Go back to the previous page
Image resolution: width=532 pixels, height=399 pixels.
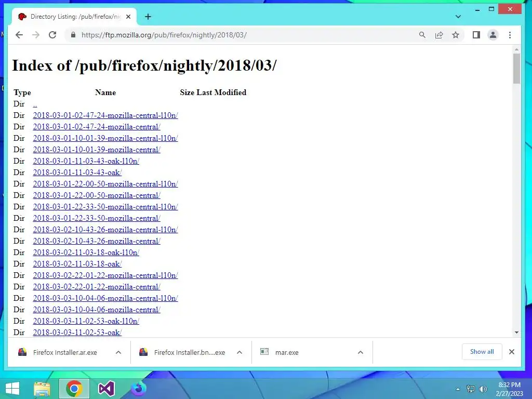tap(19, 35)
